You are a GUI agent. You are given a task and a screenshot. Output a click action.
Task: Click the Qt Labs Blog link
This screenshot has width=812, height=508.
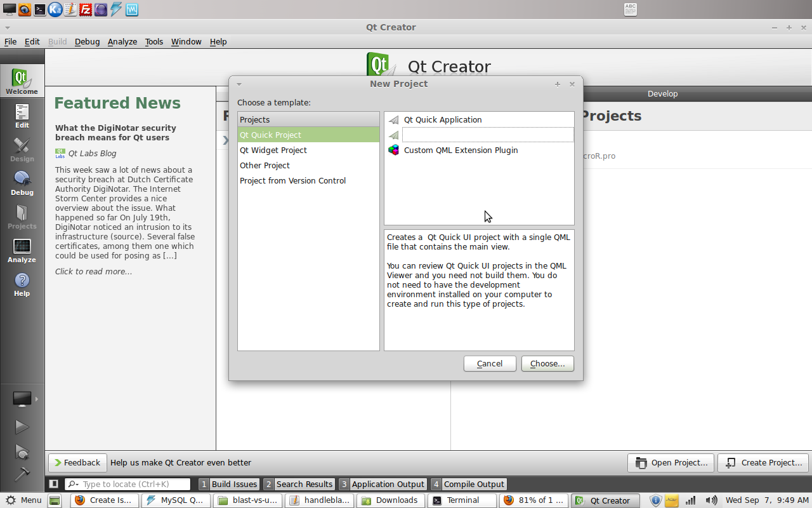[x=92, y=153]
